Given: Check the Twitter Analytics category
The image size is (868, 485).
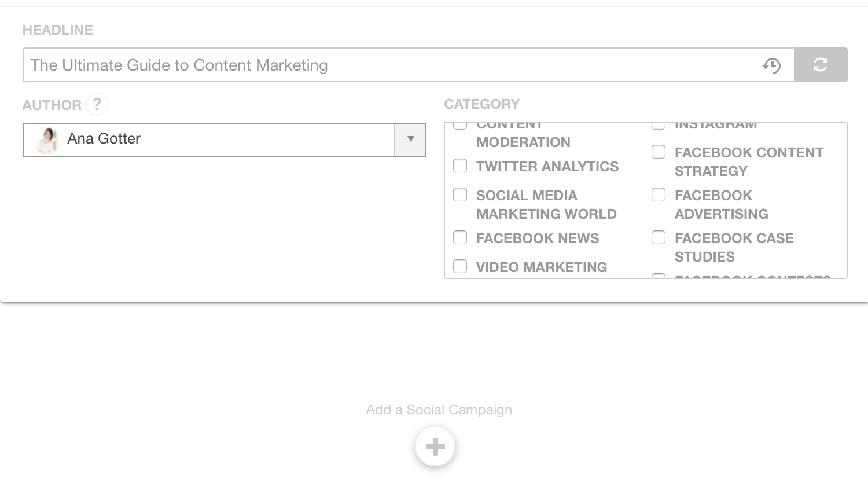Looking at the screenshot, I should click(460, 166).
